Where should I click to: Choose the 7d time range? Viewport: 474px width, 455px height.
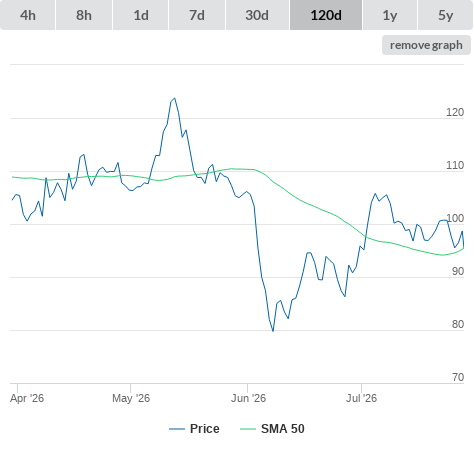[197, 15]
